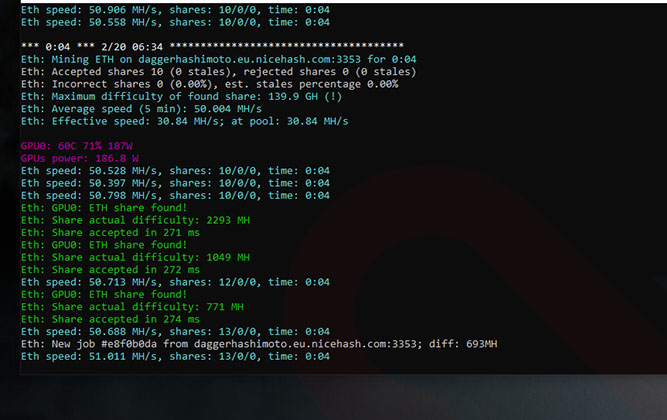
Task: Click the line 'Eth speed: 50.713 MH/s'
Action: [175, 282]
